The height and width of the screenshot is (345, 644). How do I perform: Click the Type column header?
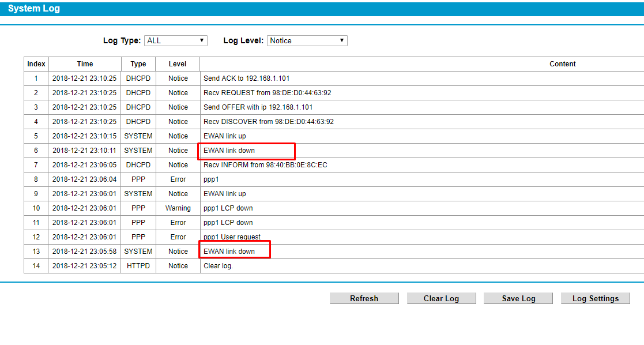pyautogui.click(x=138, y=64)
